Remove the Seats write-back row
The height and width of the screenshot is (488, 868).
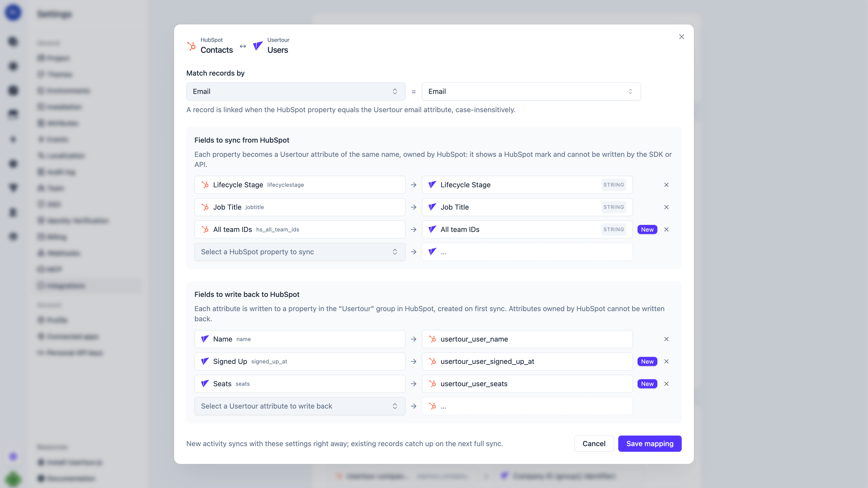coord(666,383)
